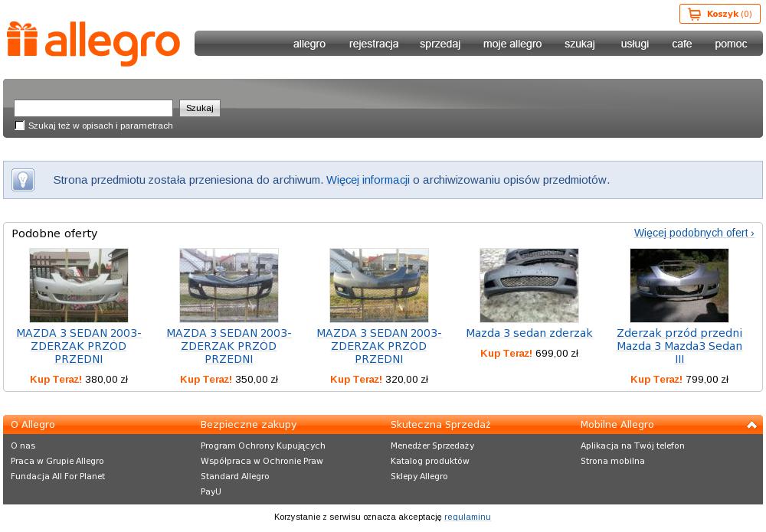Open the bumper thumbnail priced 320,00 zł
This screenshot has width=766, height=532.
(379, 286)
